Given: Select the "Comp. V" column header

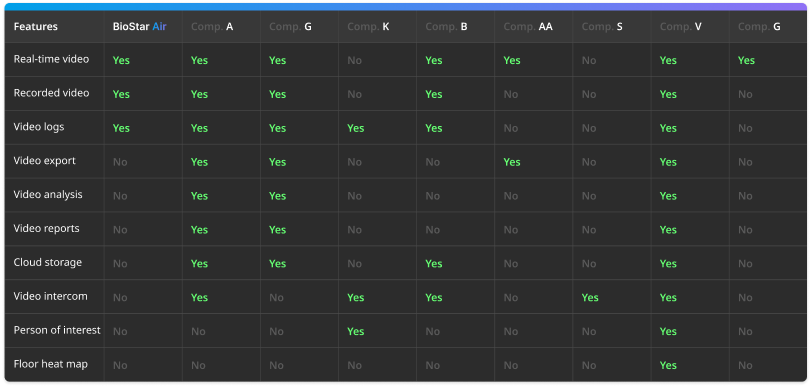Looking at the screenshot, I should [680, 26].
